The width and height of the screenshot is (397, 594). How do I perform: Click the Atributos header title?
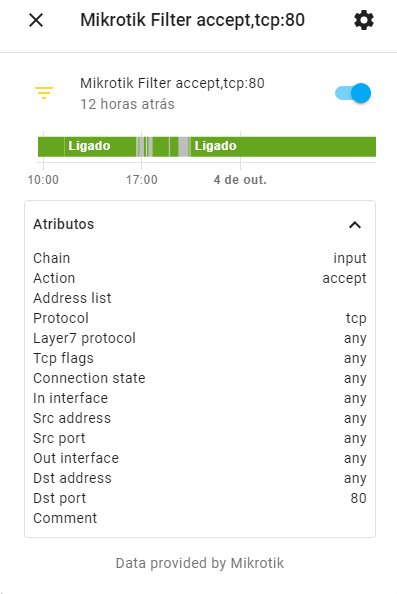point(64,224)
